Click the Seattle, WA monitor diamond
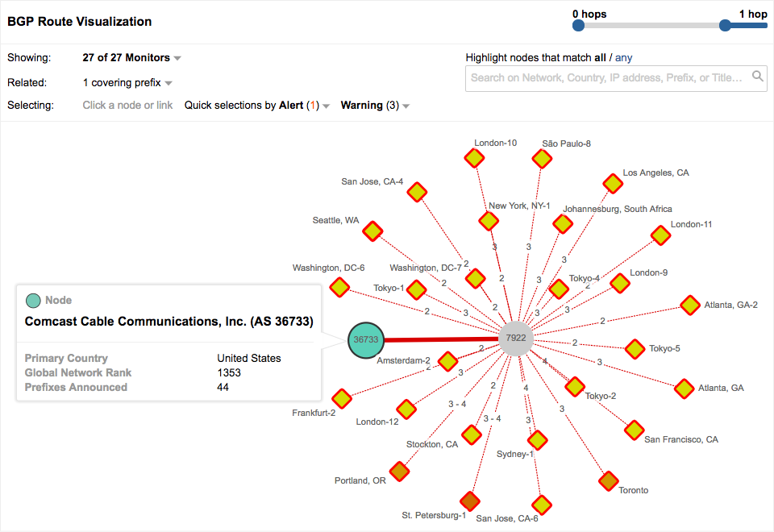774x532 pixels. pyautogui.click(x=372, y=232)
